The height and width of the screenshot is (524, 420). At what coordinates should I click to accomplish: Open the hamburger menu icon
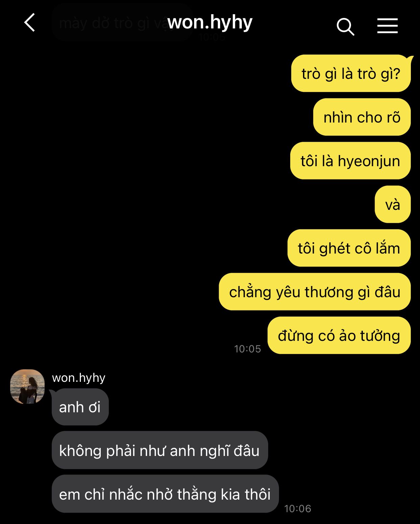click(388, 26)
